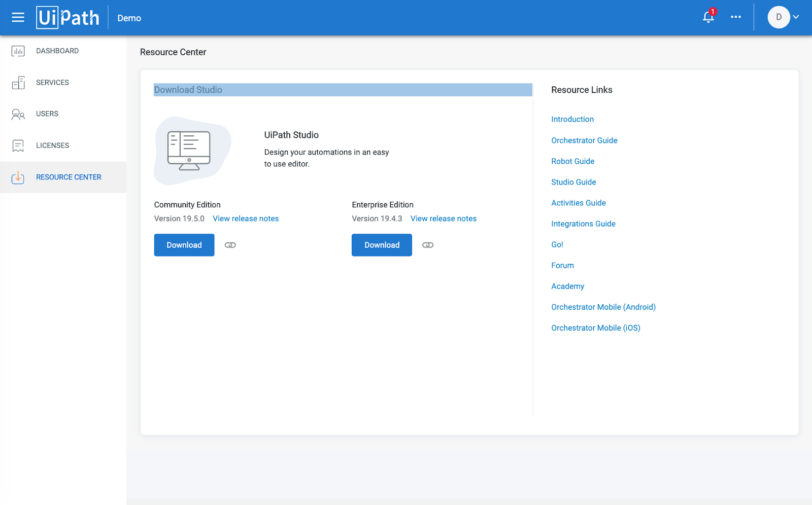Click the Services sidebar icon
Image resolution: width=812 pixels, height=505 pixels.
coord(18,82)
